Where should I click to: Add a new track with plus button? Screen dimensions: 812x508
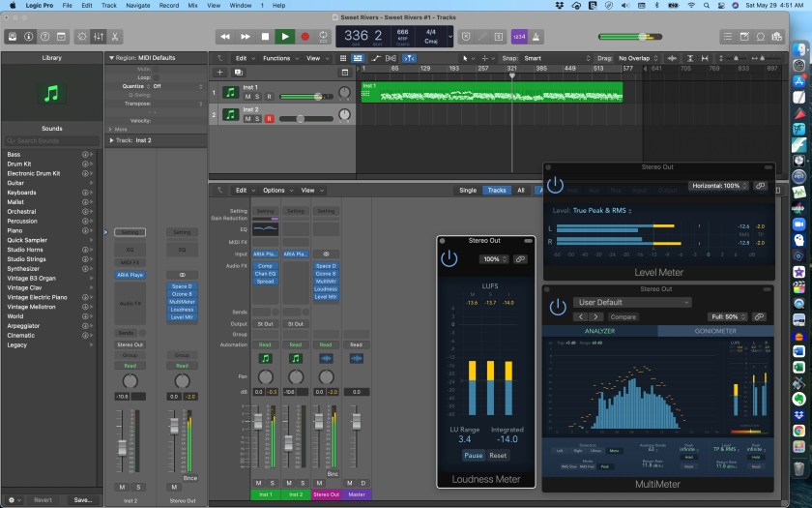(219, 73)
